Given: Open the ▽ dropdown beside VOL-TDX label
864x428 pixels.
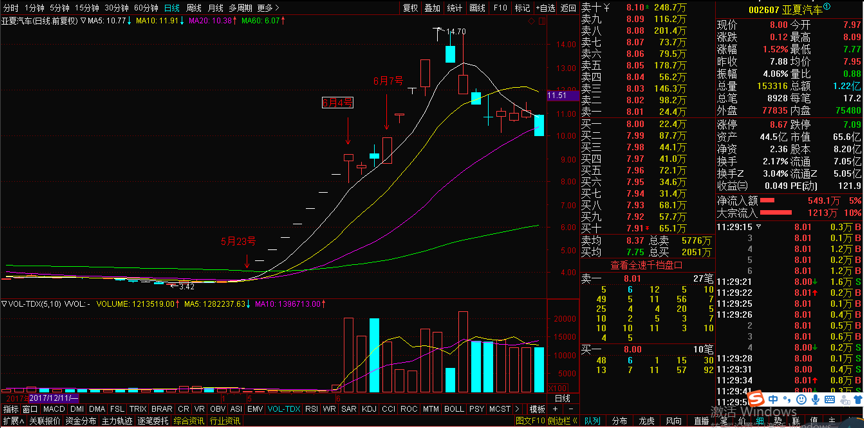Looking at the screenshot, I should [6, 303].
